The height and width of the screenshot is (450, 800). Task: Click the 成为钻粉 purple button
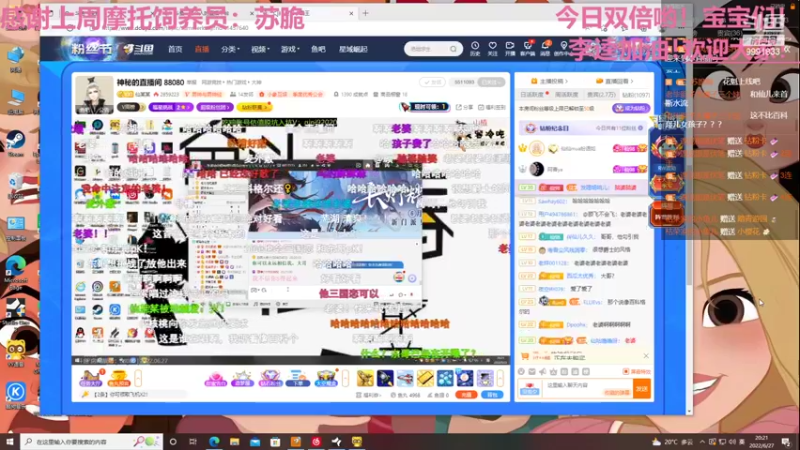click(631, 108)
